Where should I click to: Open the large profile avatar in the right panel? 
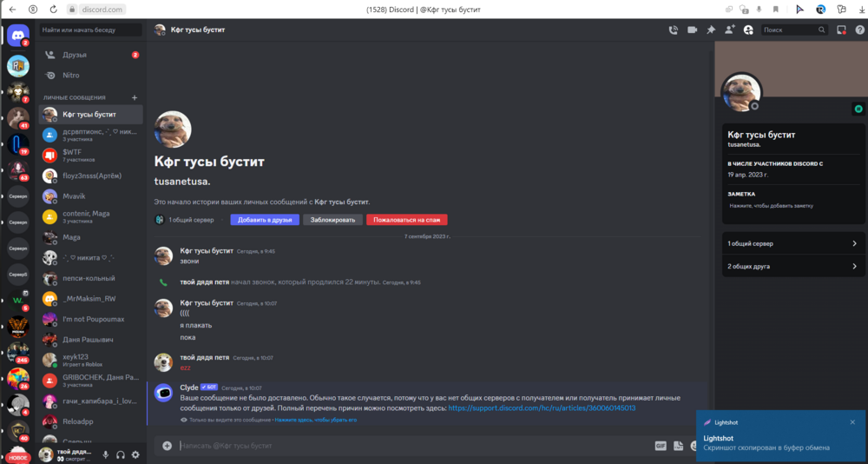[x=742, y=92]
